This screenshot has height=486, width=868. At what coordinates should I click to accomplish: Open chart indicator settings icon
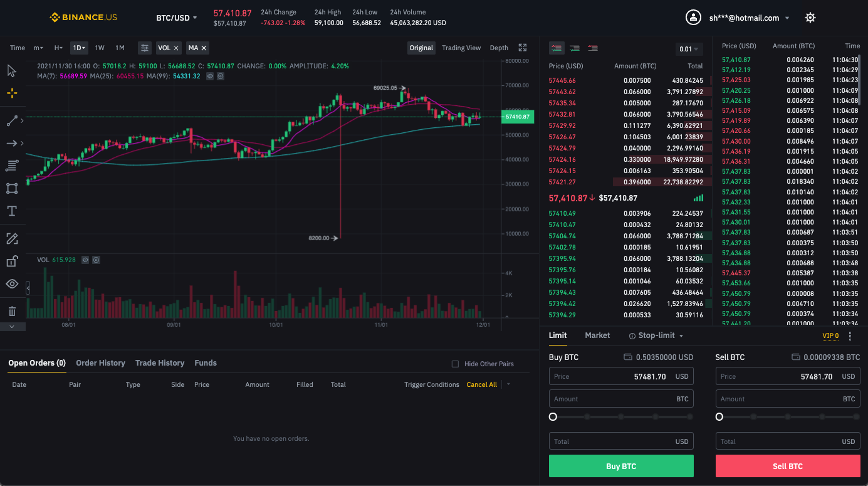click(145, 48)
